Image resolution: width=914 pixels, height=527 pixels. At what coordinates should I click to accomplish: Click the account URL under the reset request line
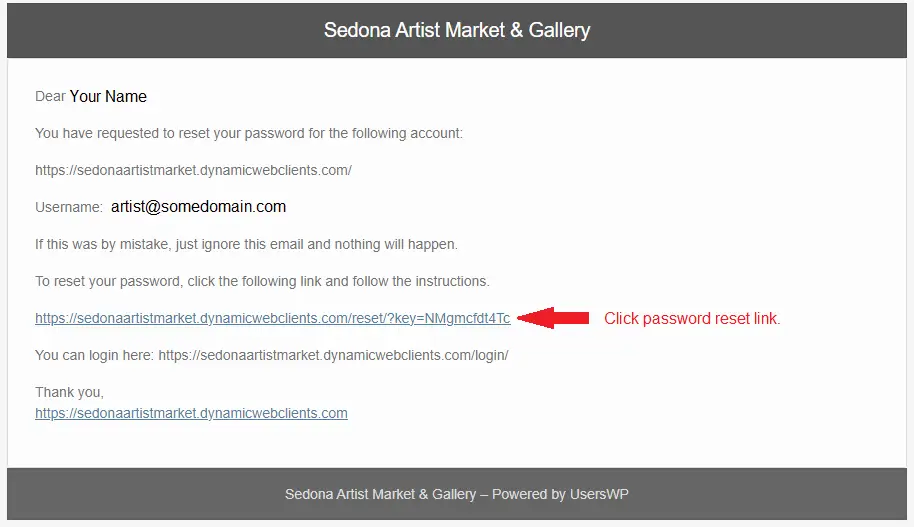pyautogui.click(x=193, y=170)
